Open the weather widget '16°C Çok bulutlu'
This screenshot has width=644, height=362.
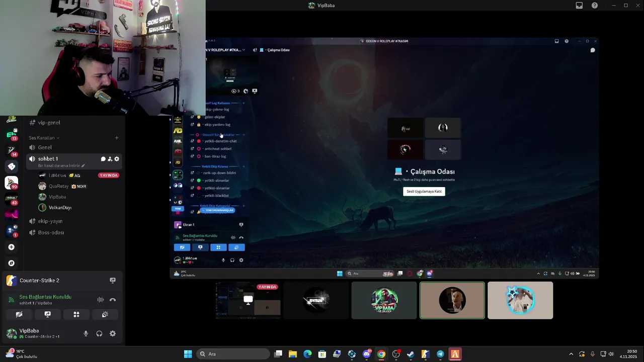[x=21, y=354]
